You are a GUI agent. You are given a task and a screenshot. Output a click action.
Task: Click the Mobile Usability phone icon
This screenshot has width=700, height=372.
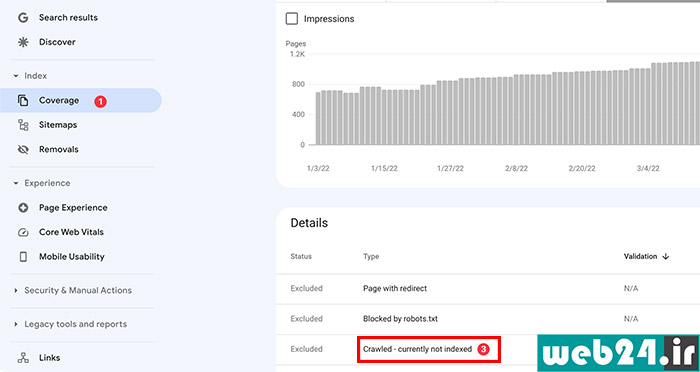(23, 257)
